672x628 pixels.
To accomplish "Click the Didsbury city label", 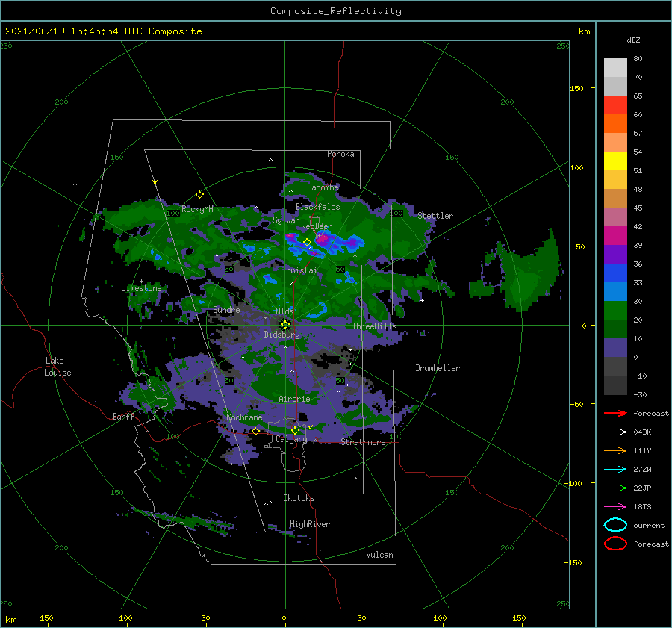I will [x=281, y=335].
